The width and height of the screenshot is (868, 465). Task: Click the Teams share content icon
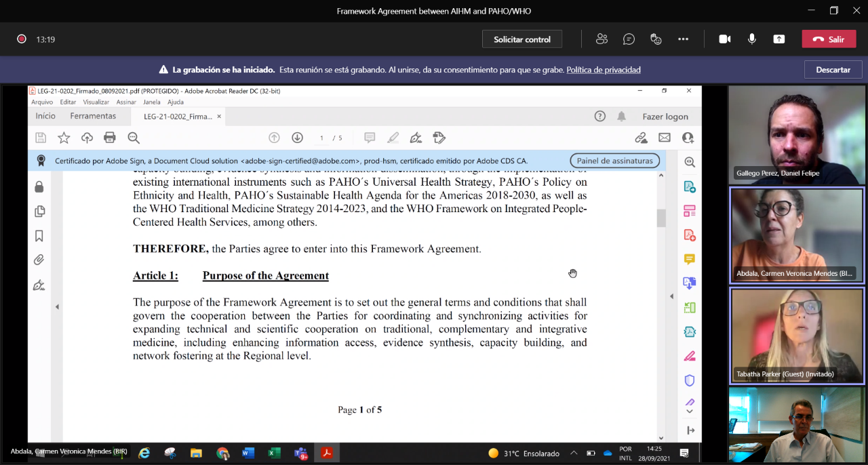click(779, 39)
